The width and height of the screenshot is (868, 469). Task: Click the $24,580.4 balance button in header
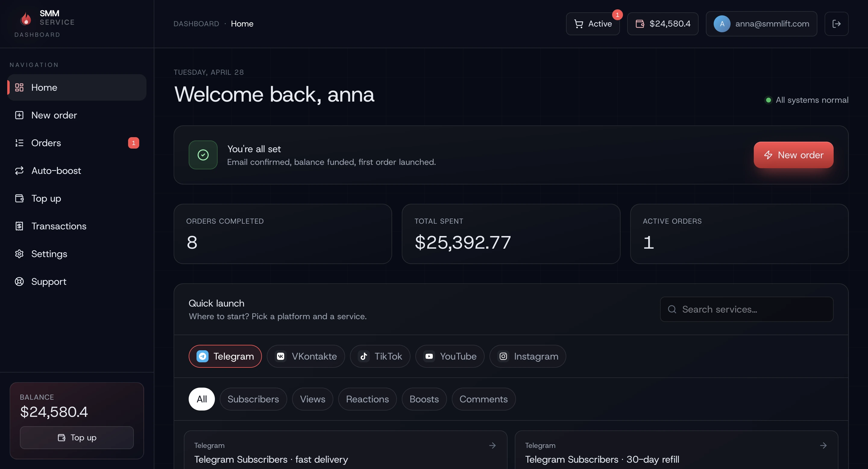[x=662, y=24]
